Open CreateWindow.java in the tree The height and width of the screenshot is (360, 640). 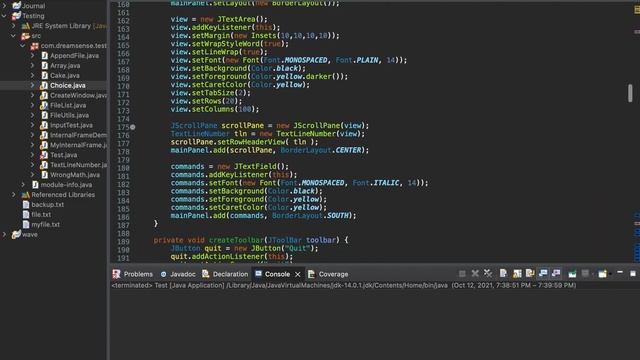coord(78,96)
